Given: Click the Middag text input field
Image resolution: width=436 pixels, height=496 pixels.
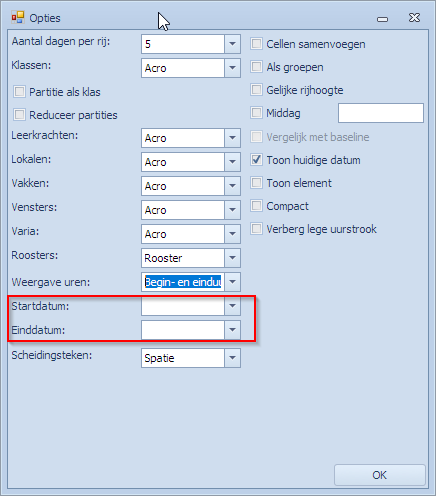Looking at the screenshot, I should pos(381,113).
